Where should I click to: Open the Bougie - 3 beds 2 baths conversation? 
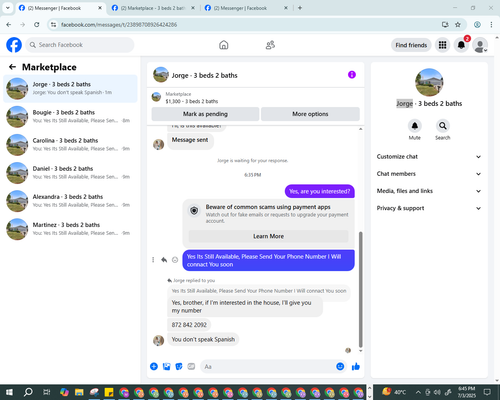coord(70,116)
